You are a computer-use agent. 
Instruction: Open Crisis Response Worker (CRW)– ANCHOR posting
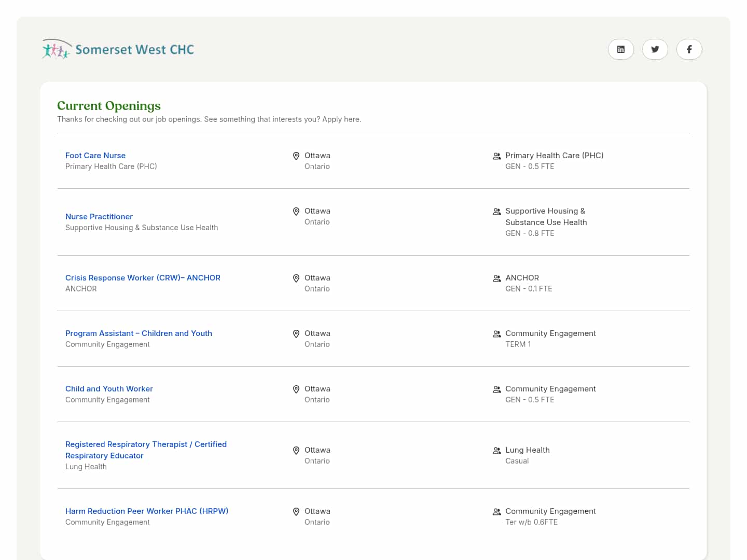143,278
